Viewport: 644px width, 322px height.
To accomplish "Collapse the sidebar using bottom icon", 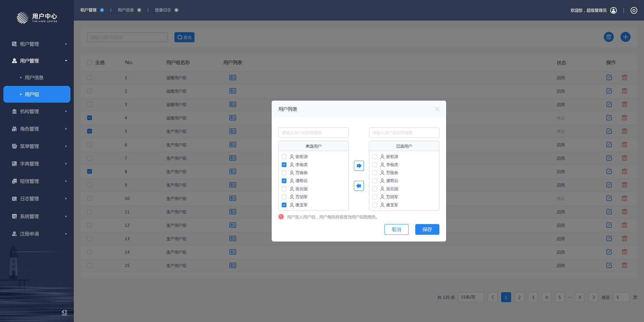I will pos(64,312).
